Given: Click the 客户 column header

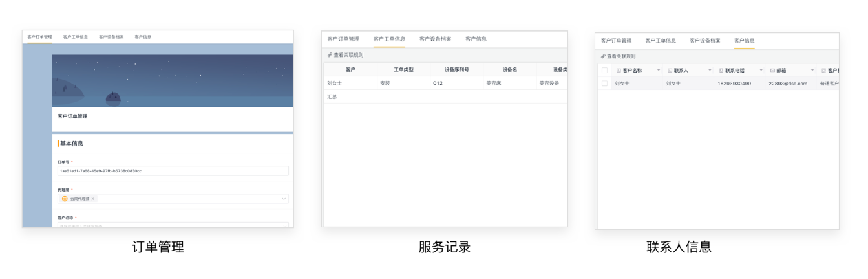Looking at the screenshot, I should (x=350, y=69).
